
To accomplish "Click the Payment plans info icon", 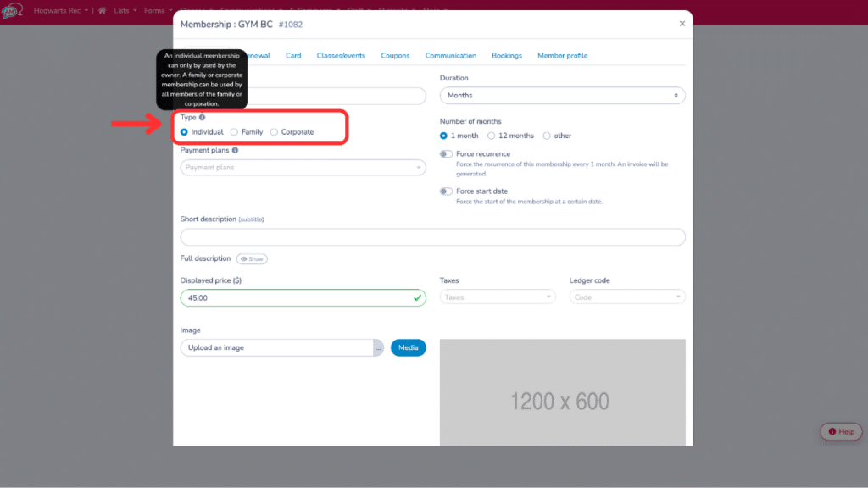I will [x=236, y=150].
